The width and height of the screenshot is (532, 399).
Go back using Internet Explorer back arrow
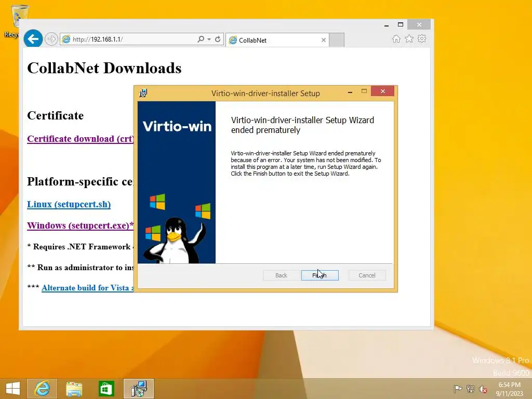[33, 39]
